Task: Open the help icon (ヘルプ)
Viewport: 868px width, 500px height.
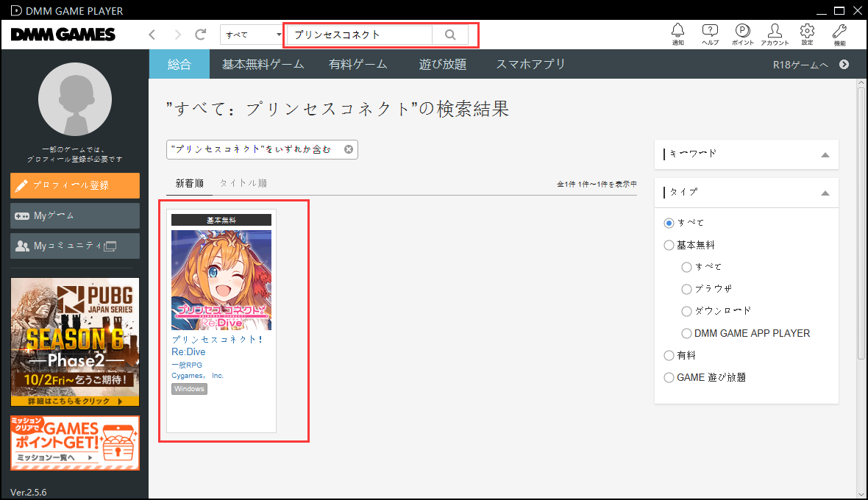Action: click(x=710, y=34)
